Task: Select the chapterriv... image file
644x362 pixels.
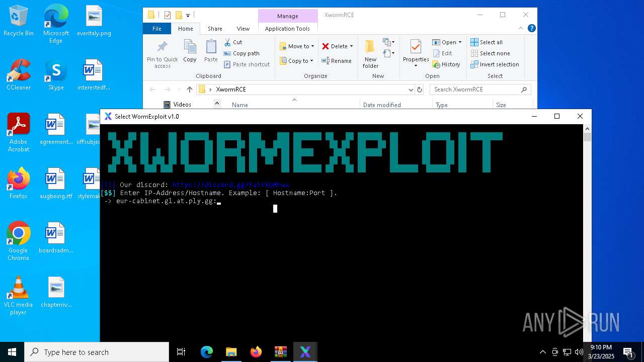Action: pyautogui.click(x=56, y=292)
